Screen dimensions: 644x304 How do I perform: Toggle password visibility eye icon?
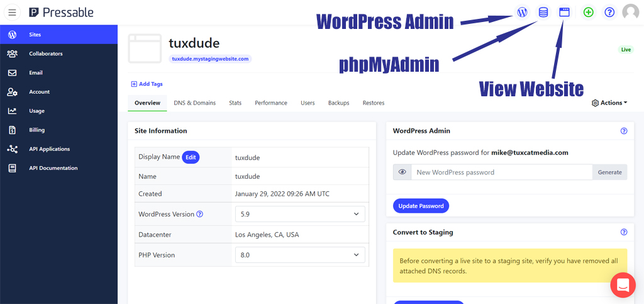click(402, 172)
